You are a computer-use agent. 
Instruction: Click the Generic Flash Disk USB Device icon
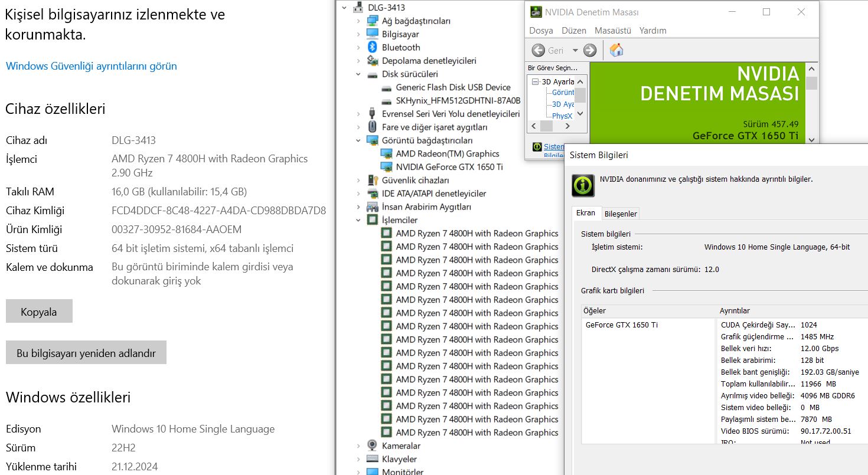[386, 87]
